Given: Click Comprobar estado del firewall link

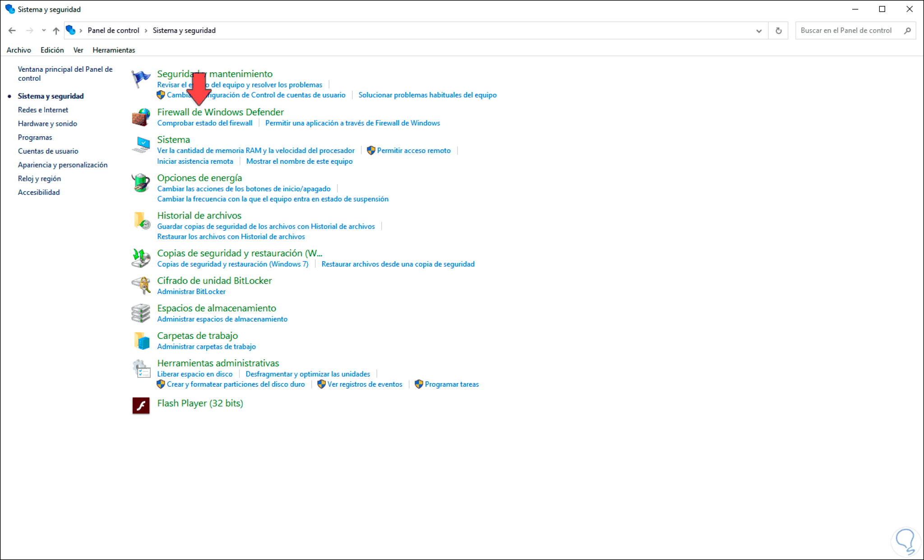Looking at the screenshot, I should (x=204, y=123).
